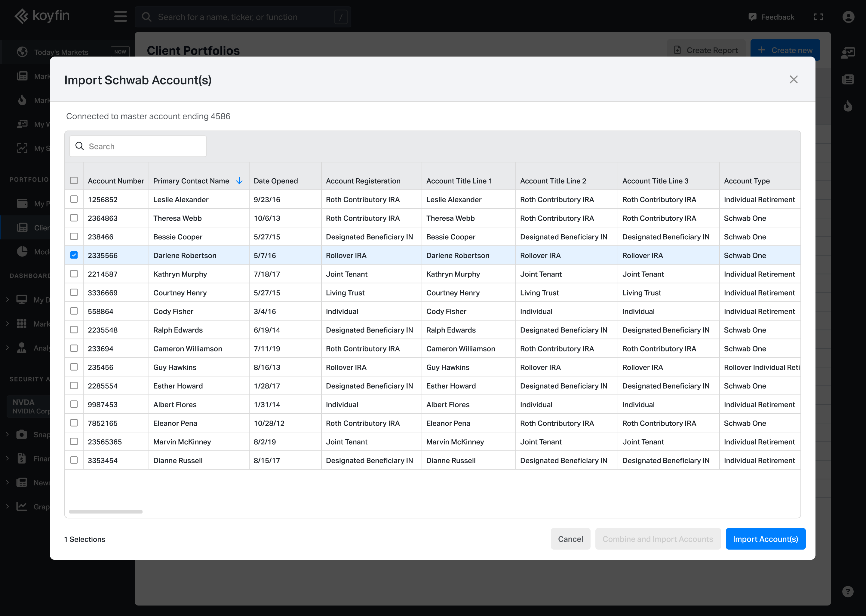The height and width of the screenshot is (616, 866).
Task: Click the Create new button
Action: click(x=785, y=50)
